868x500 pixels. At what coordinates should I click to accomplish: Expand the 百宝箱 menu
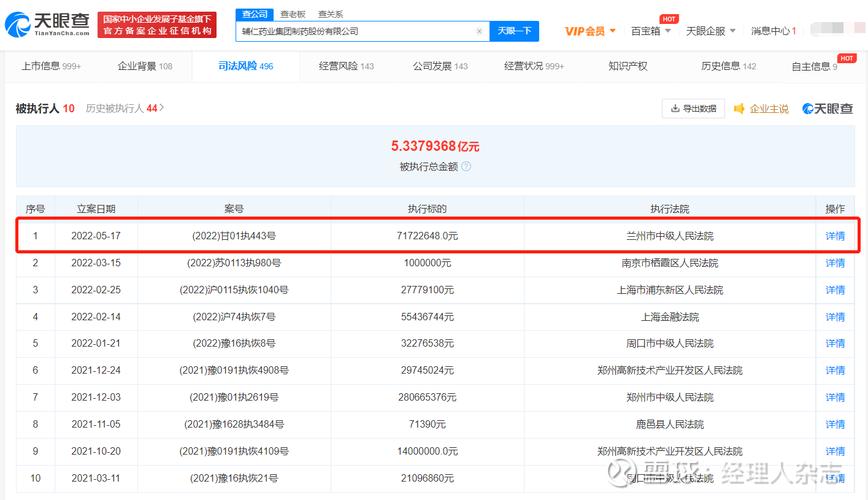tap(651, 31)
